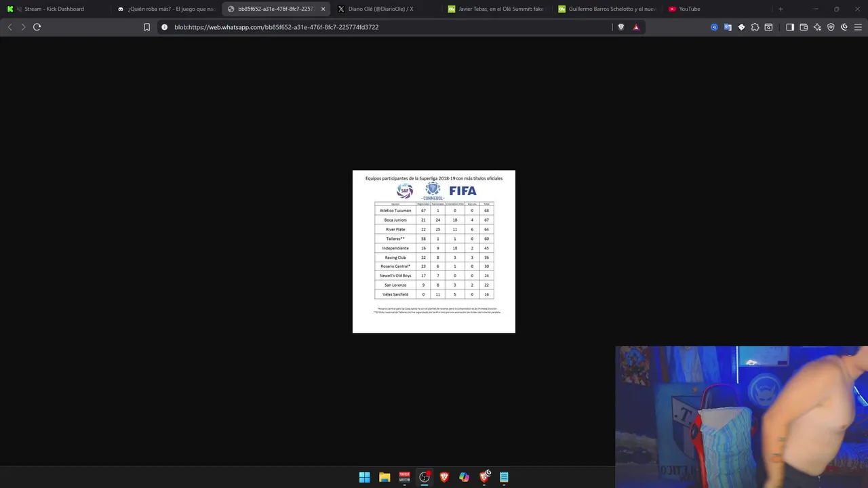The height and width of the screenshot is (488, 868).
Task: Click the FIFA logo in the image
Action: (x=462, y=191)
